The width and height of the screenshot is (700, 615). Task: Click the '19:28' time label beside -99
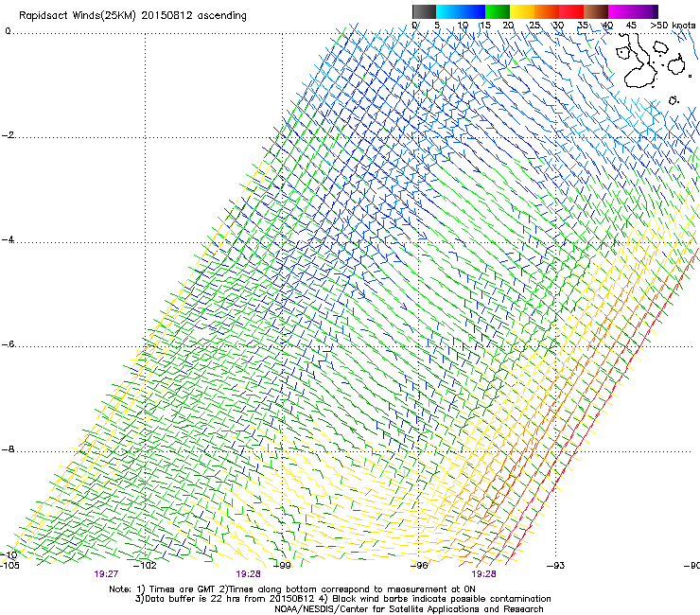248,574
